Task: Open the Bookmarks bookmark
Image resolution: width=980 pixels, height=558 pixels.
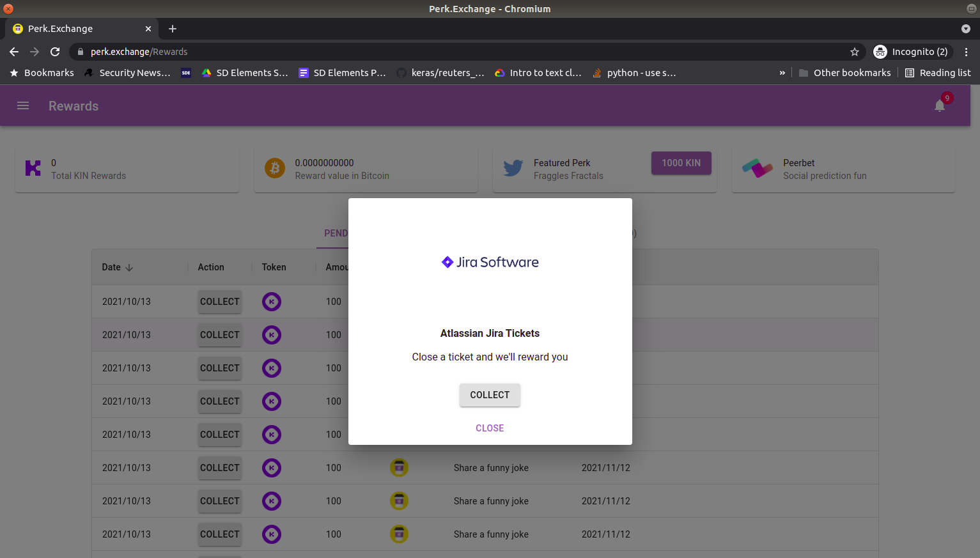Action: pyautogui.click(x=42, y=73)
